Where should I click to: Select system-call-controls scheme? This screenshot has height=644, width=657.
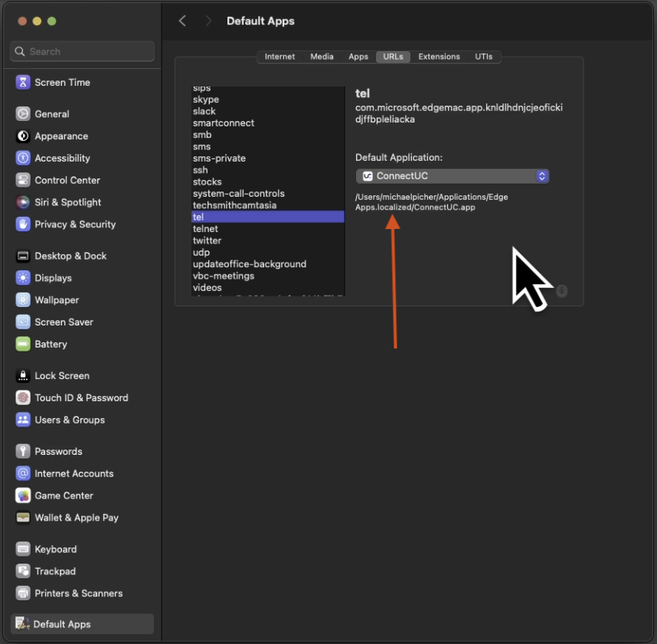pos(268,193)
